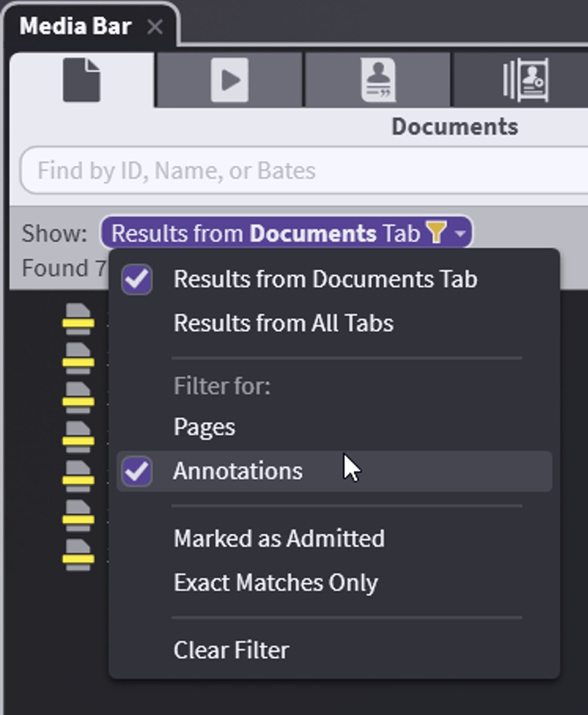Uncheck the Annotations filter checkbox

click(137, 471)
